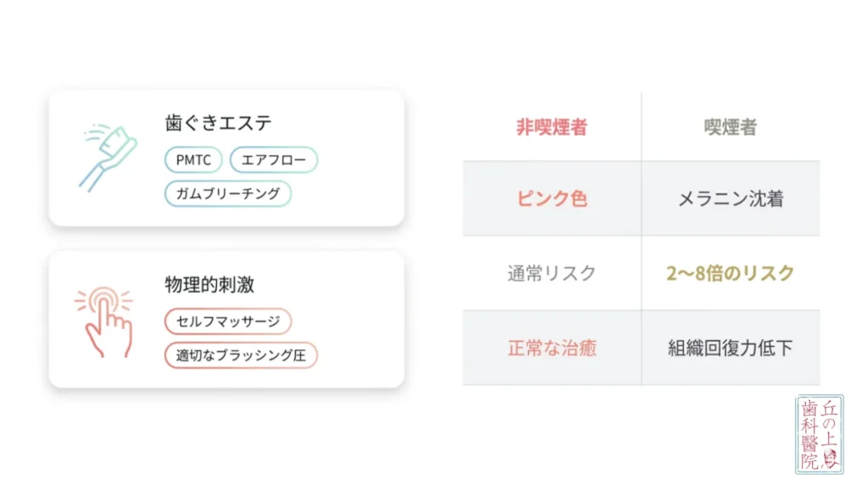Click the ピンク色 table cell

pos(552,198)
